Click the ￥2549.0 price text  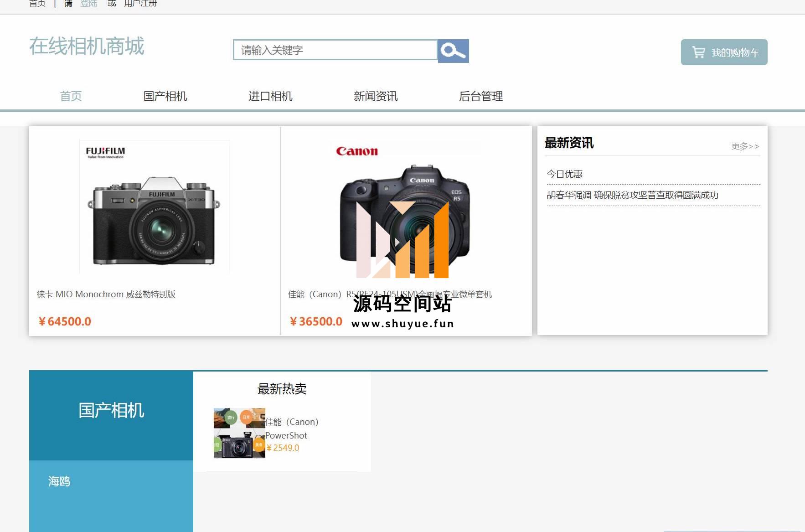pos(283,448)
